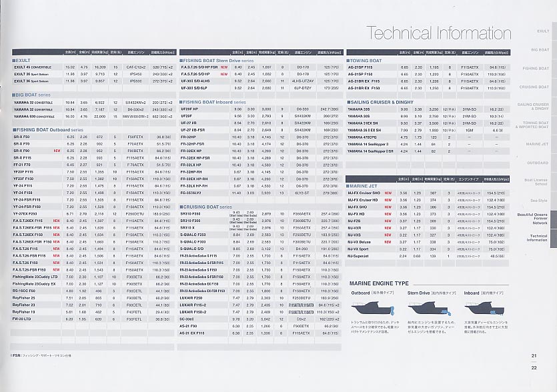Click the CRUISING BOAT series table heading

tap(205, 207)
